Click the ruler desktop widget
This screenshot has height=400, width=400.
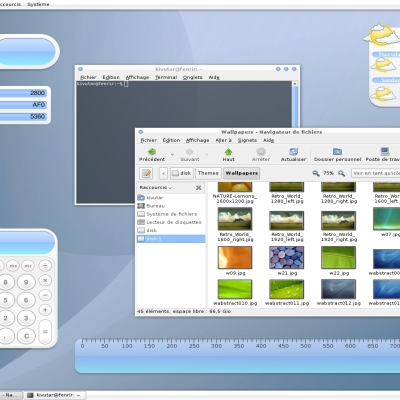click(x=237, y=355)
